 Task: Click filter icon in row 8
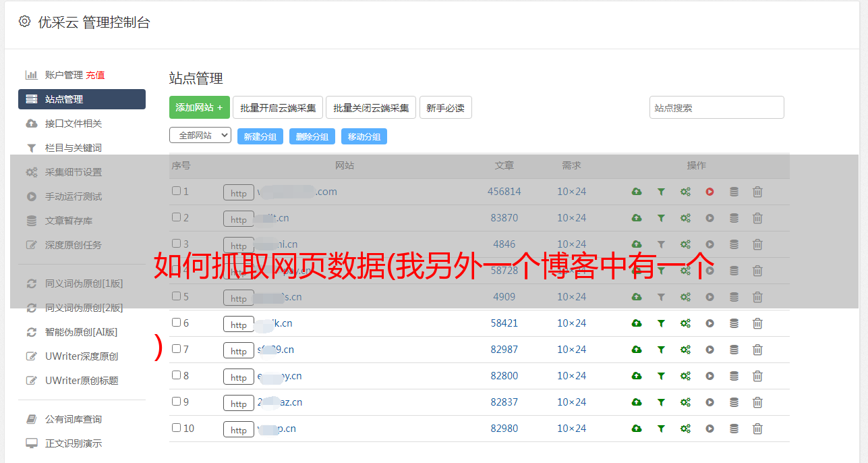(x=661, y=376)
